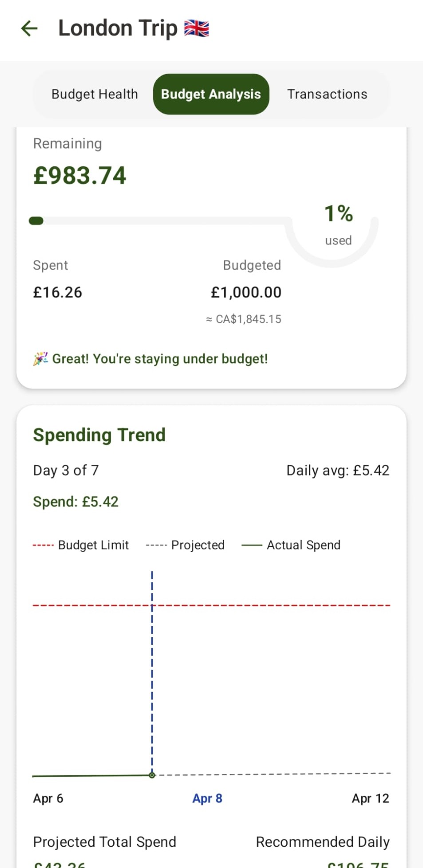Tap the red Budget Limit legend marker
The image size is (423, 868).
click(43, 545)
